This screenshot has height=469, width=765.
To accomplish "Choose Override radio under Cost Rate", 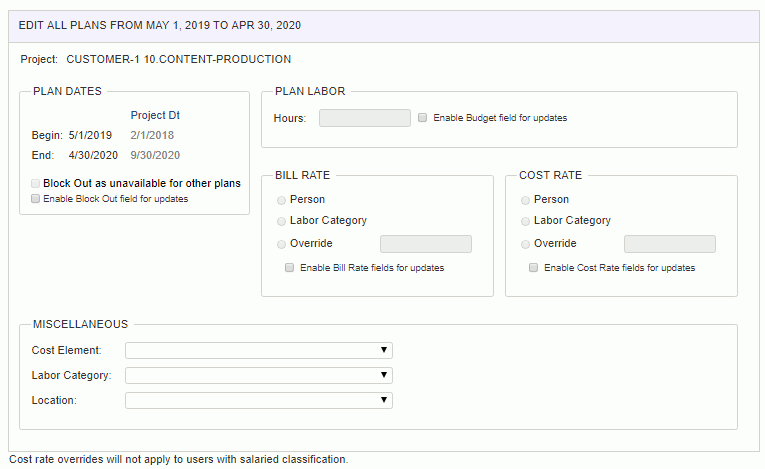I will pyautogui.click(x=525, y=244).
